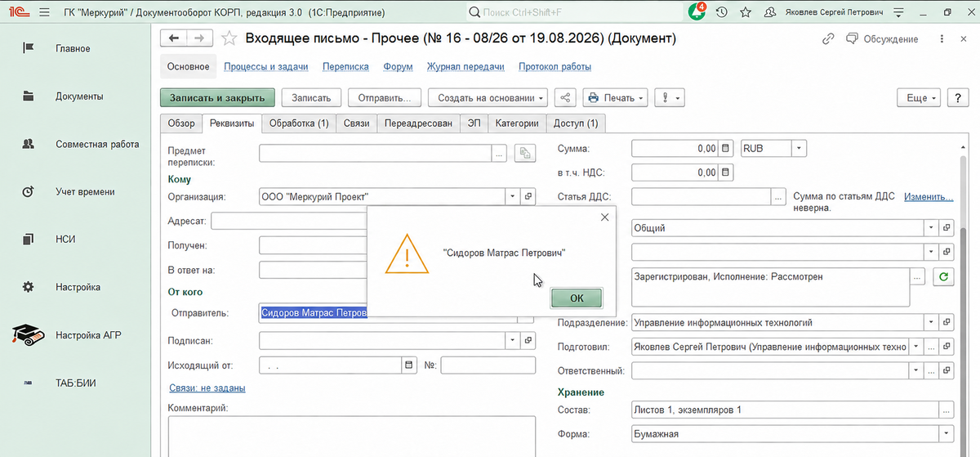
Task: Open the Ответственный value with its open button
Action: click(947, 370)
